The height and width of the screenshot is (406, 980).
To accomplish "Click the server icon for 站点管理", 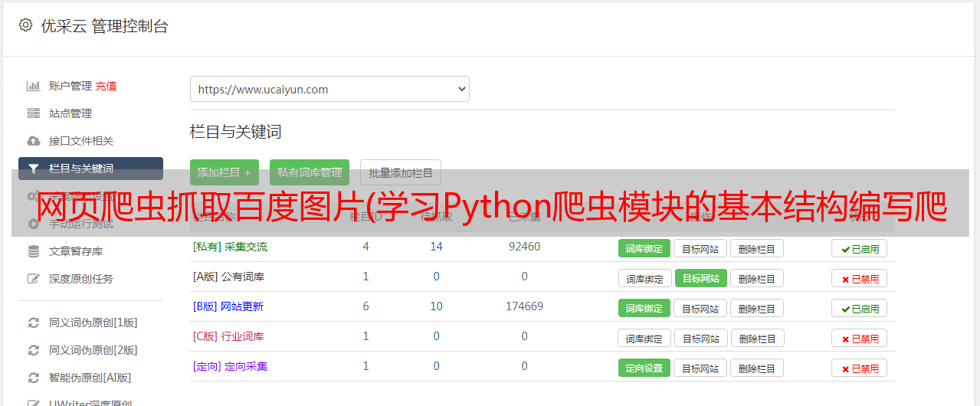I will pos(33,113).
